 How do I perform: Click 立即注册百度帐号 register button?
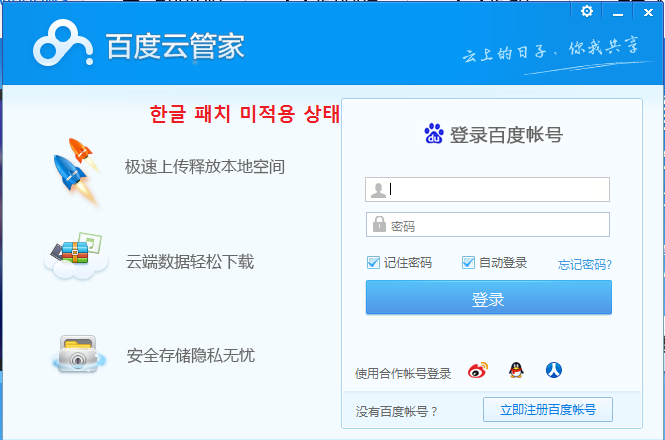coord(548,409)
